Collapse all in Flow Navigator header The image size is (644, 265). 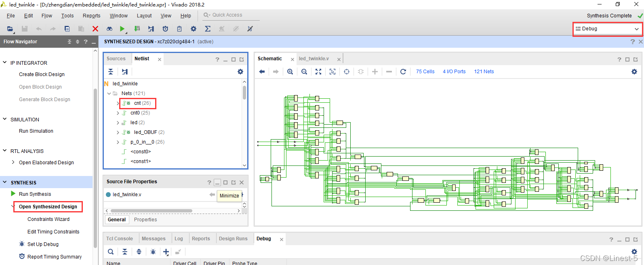(69, 42)
